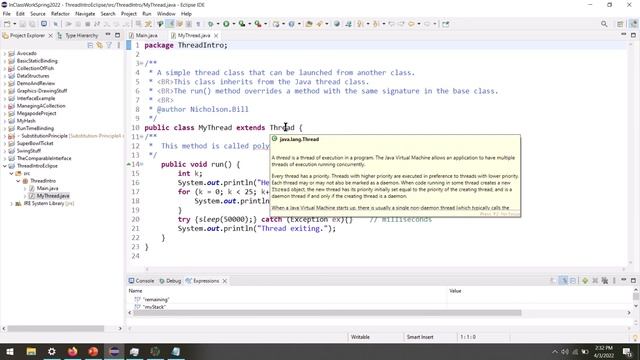Open File Explorer from the taskbar
The image size is (640, 360).
click(x=31, y=351)
